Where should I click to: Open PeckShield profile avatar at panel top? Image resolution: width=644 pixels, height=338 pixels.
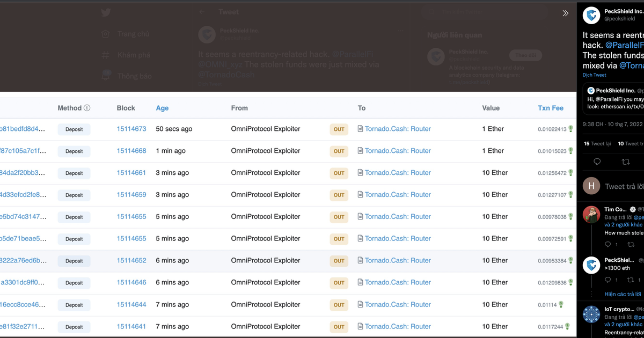pos(591,16)
